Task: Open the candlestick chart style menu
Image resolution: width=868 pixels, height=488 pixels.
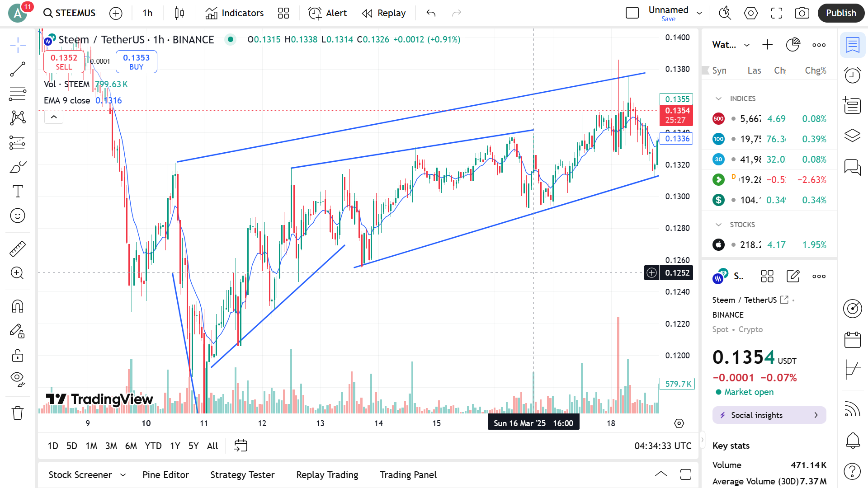Action: (179, 13)
